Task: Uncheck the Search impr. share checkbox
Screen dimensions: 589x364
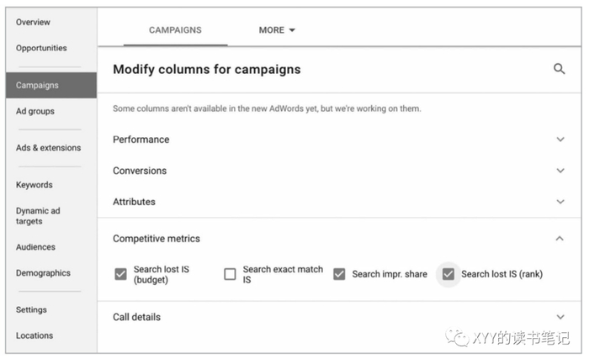Action: 339,274
